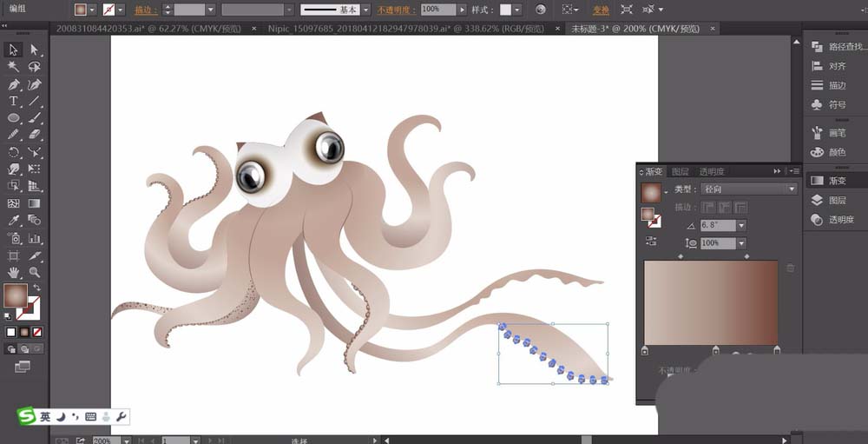Select the Hand tool
The height and width of the screenshot is (444, 868).
[x=13, y=273]
